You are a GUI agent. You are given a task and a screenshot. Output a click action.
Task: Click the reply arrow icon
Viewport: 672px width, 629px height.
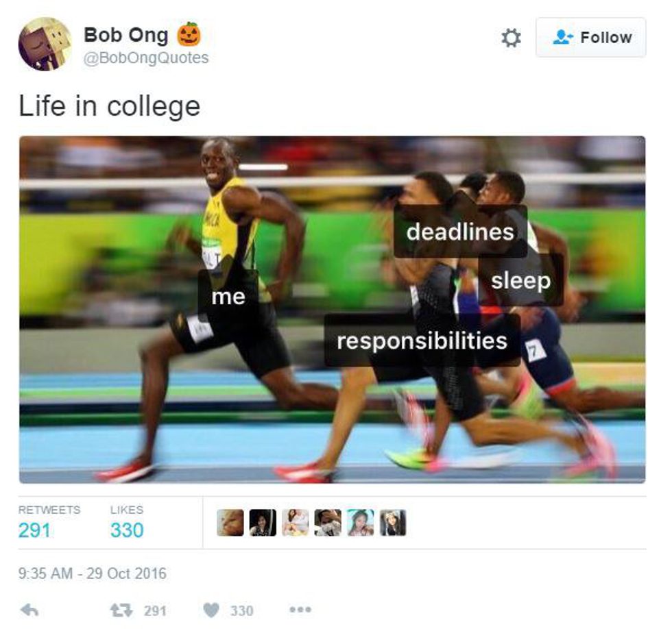tap(30, 610)
